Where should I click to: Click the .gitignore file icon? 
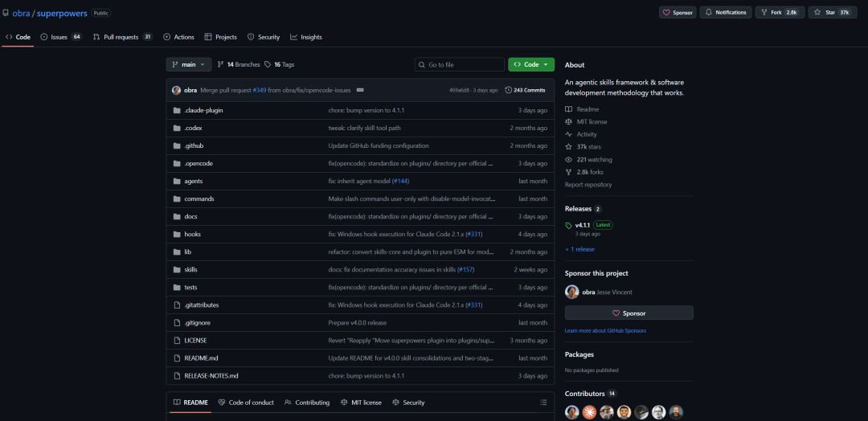pos(177,322)
